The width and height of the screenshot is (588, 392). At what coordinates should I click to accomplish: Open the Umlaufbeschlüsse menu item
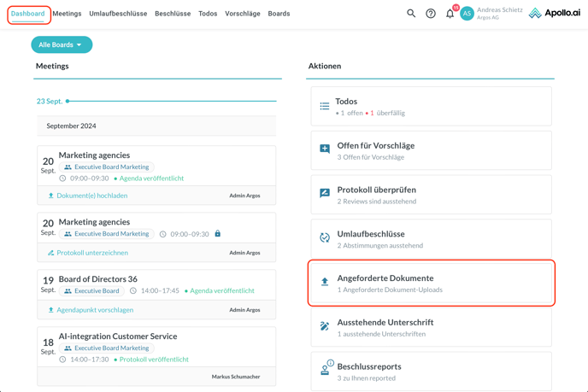(118, 14)
